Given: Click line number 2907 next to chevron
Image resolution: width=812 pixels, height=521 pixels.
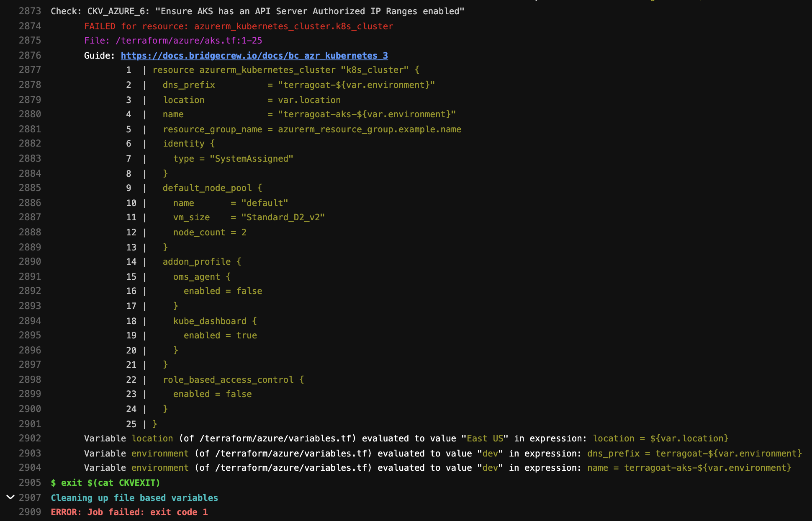Looking at the screenshot, I should 30,498.
